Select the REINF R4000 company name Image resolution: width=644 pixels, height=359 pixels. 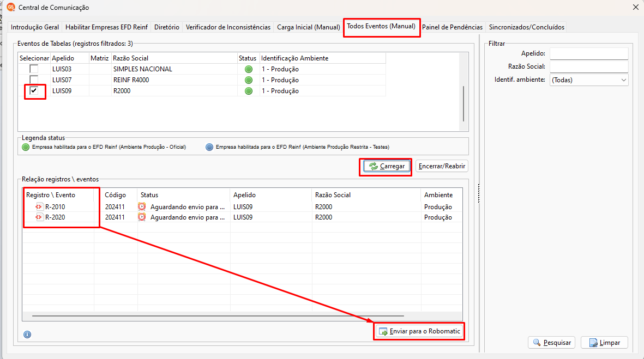[131, 80]
